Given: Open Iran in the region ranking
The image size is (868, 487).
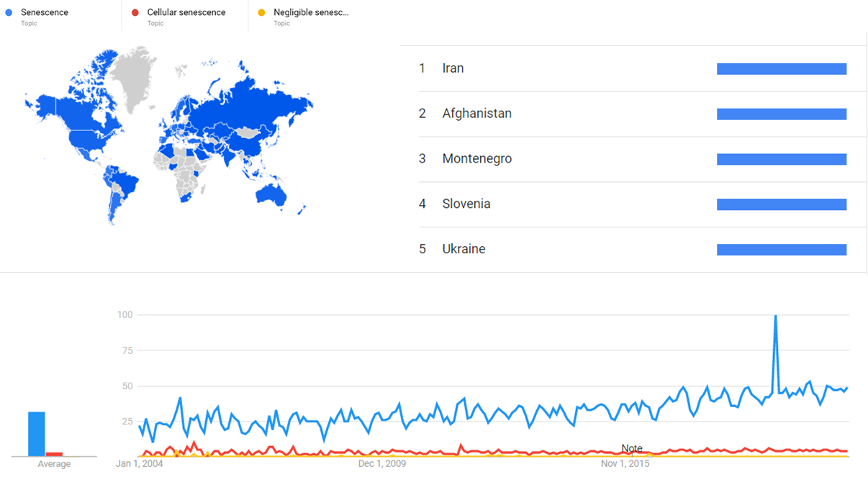Looking at the screenshot, I should click(x=453, y=68).
